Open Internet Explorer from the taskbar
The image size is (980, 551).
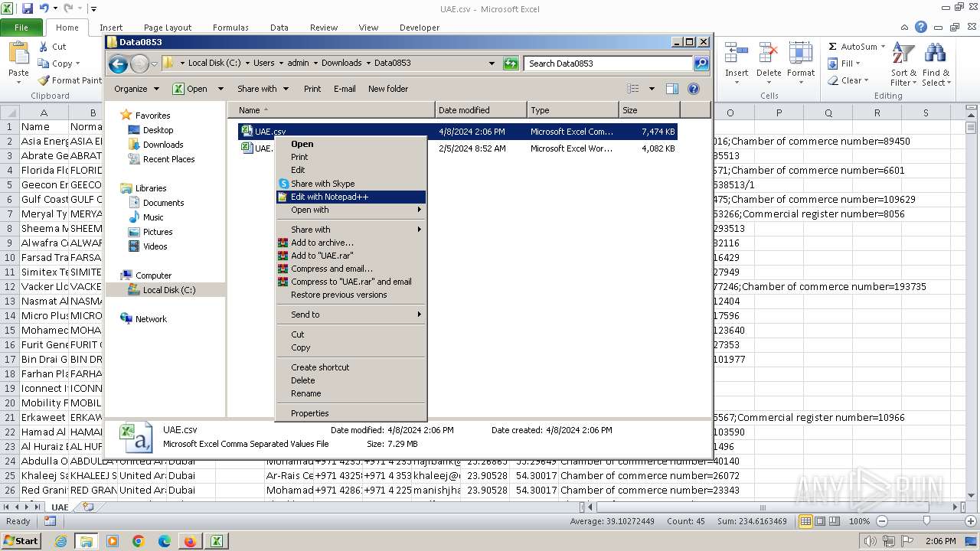[60, 541]
